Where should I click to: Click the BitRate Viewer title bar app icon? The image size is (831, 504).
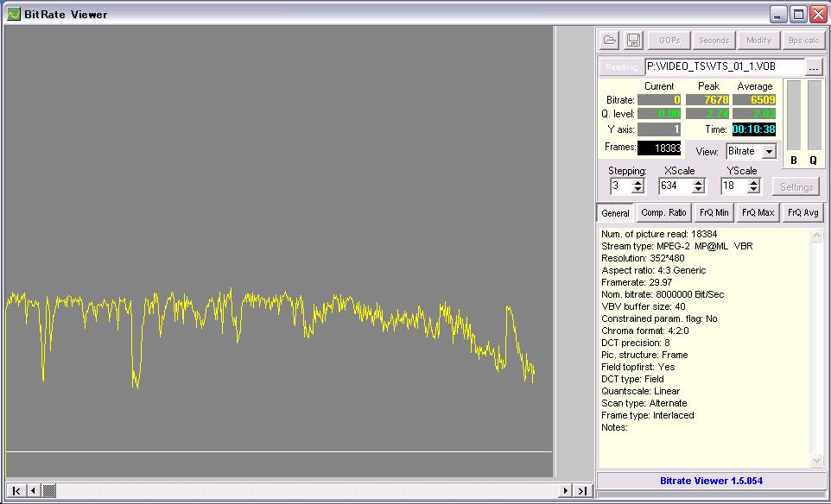(14, 15)
